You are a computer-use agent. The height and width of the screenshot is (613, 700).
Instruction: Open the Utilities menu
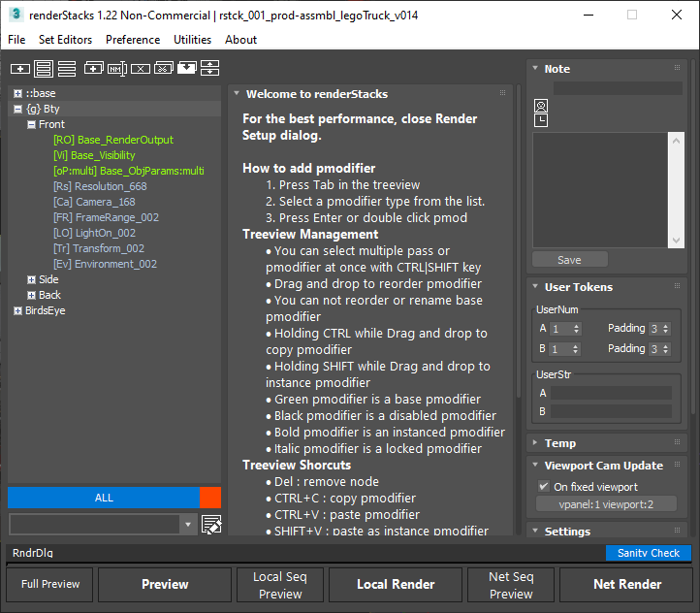pyautogui.click(x=192, y=40)
